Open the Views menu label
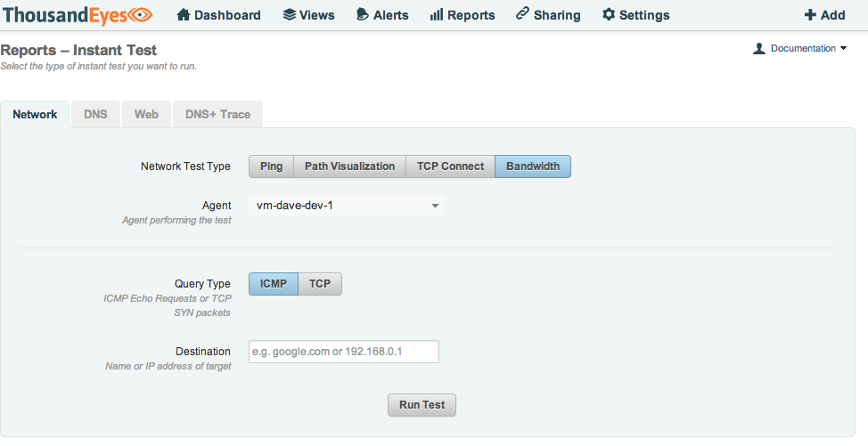The width and height of the screenshot is (868, 446). coord(316,15)
